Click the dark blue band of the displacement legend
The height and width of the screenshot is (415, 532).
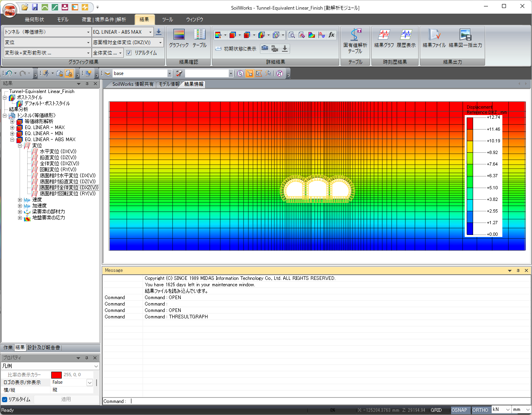pos(470,229)
